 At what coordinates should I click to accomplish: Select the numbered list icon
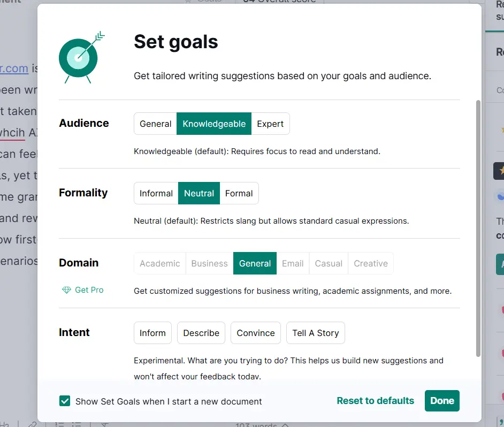[59, 424]
